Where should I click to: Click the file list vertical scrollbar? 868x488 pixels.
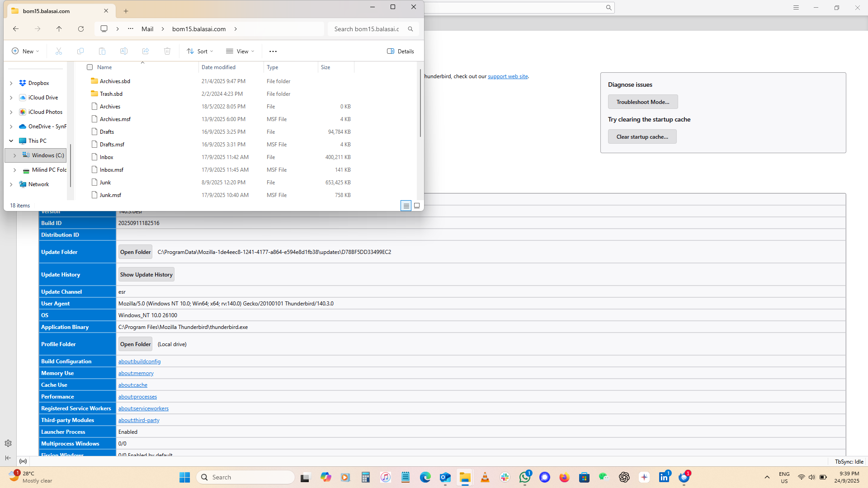click(420, 104)
